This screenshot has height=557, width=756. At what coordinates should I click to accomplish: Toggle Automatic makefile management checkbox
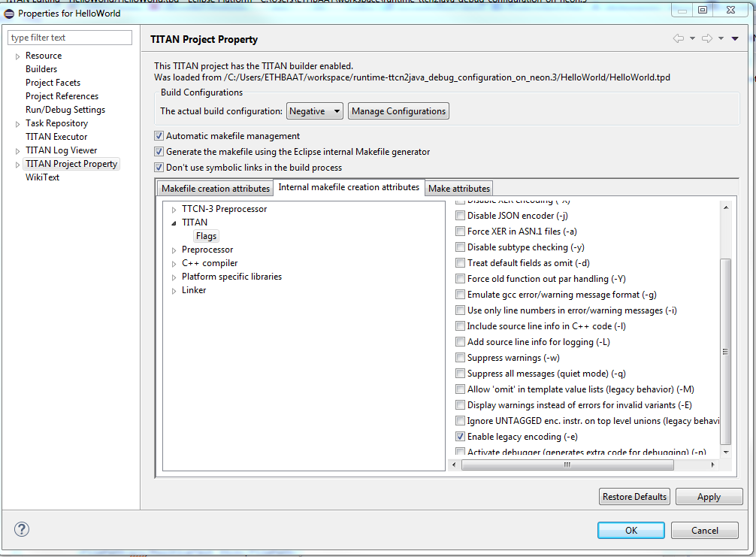tap(159, 136)
